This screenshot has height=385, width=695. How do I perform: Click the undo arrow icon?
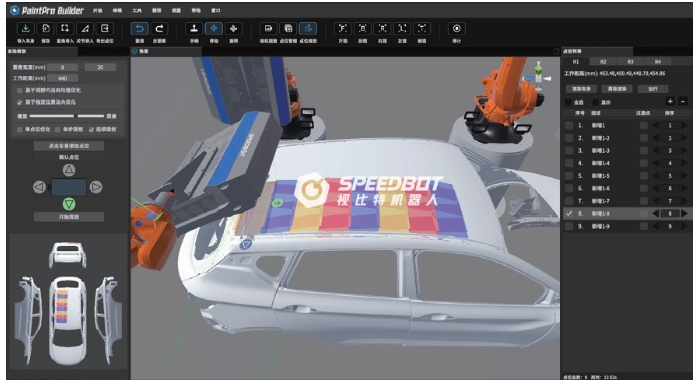pyautogui.click(x=140, y=29)
